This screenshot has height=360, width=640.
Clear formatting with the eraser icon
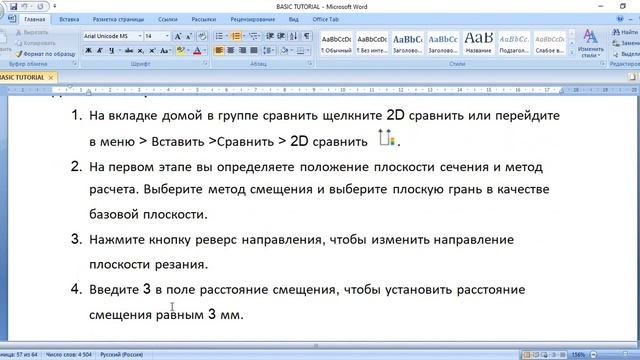(x=202, y=36)
